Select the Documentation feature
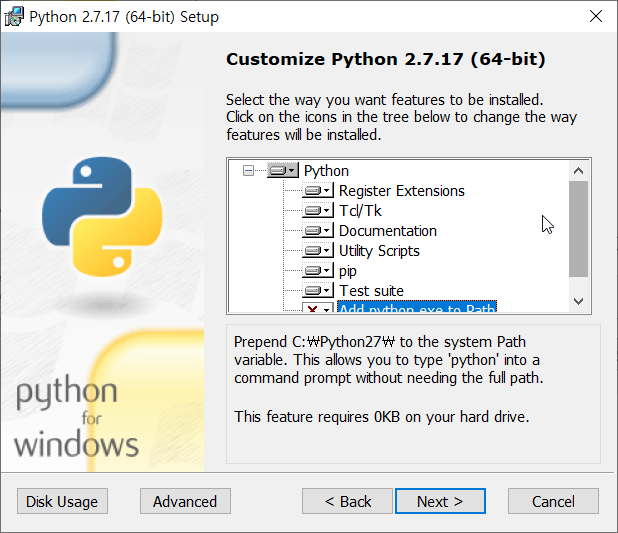 (x=388, y=231)
